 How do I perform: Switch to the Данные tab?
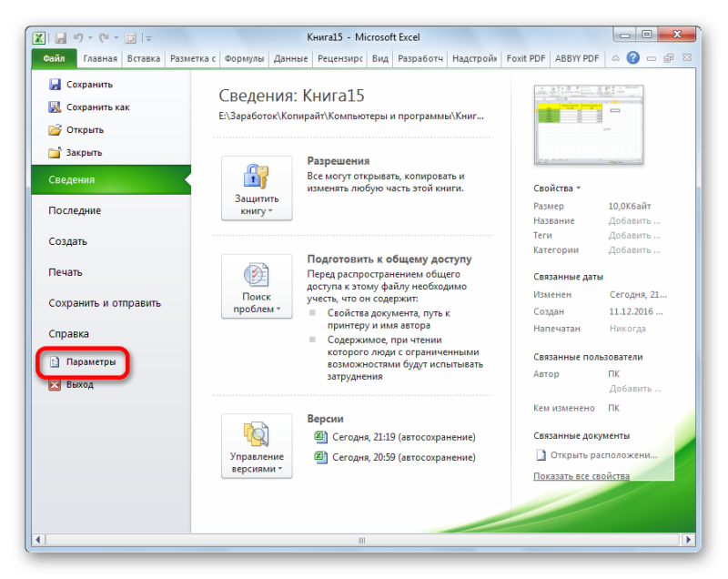(290, 58)
